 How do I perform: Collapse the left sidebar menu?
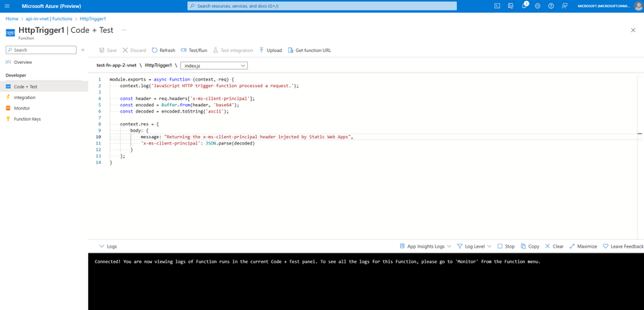pos(82,50)
